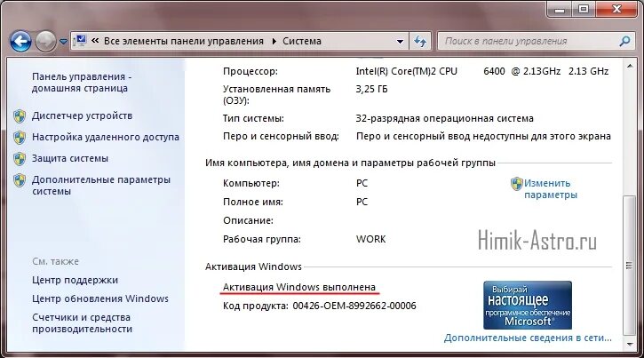Image resolution: width=644 pixels, height=358 pixels.
Task: Click installed memory value '3,25 ГБ'
Action: (x=371, y=89)
